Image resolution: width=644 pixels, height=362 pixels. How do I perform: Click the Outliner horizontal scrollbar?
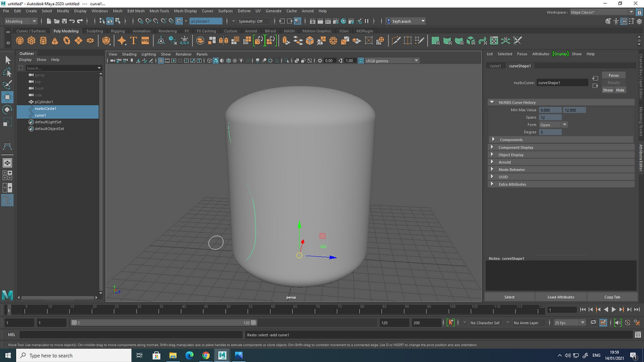coord(57,297)
